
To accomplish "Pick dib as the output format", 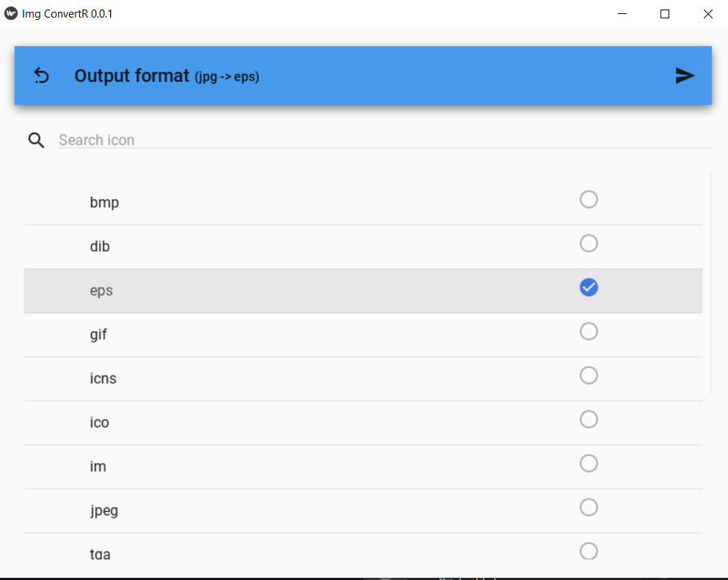I will click(x=589, y=243).
